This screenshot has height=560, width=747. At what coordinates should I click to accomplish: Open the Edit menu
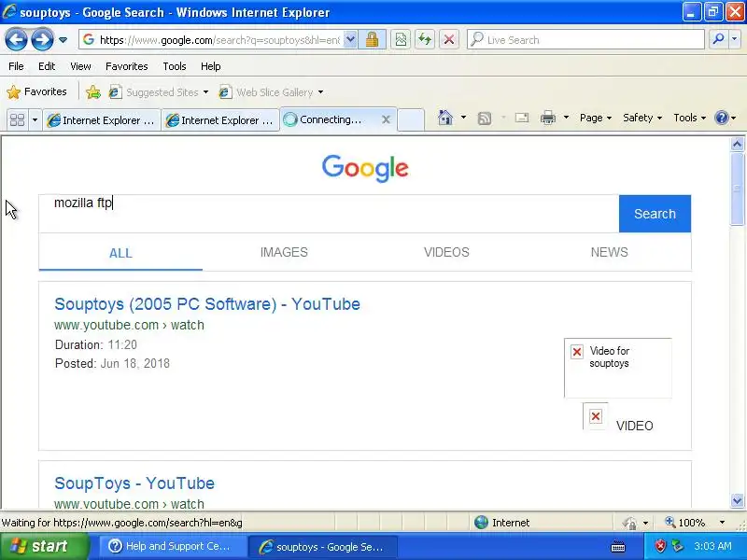click(x=47, y=66)
